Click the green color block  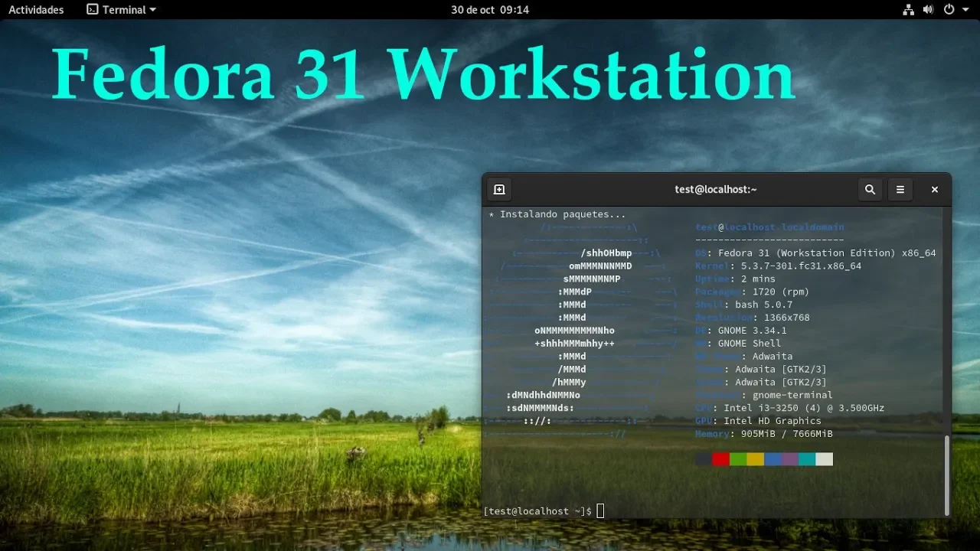[x=738, y=459]
